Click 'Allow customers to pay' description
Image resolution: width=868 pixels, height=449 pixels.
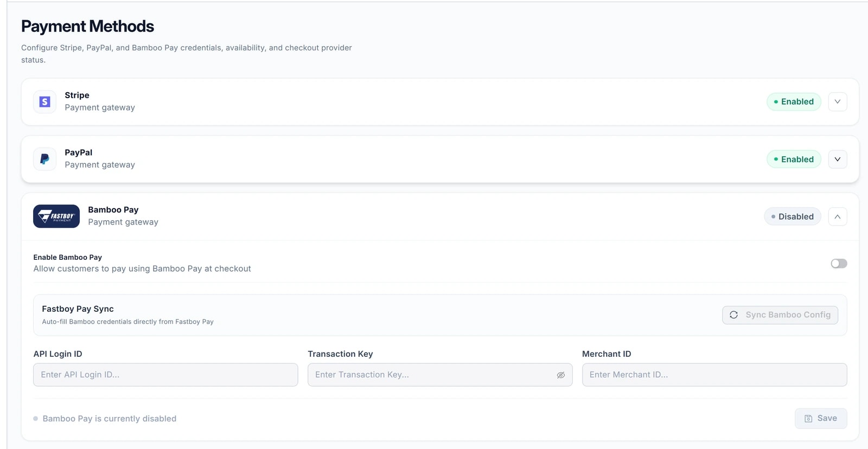142,269
